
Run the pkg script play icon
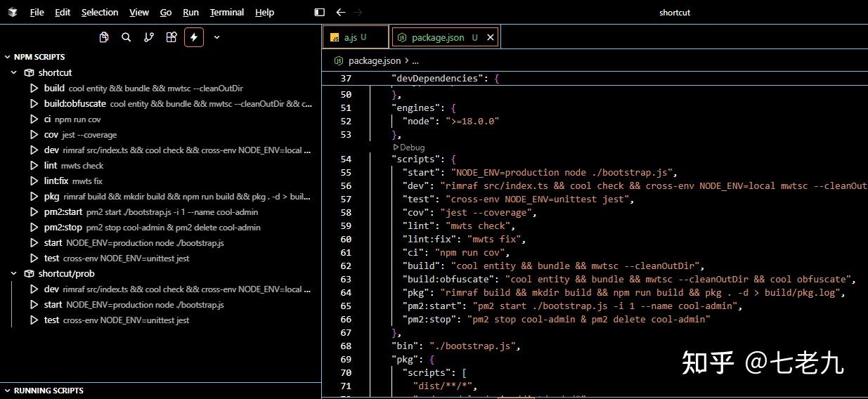pos(34,197)
